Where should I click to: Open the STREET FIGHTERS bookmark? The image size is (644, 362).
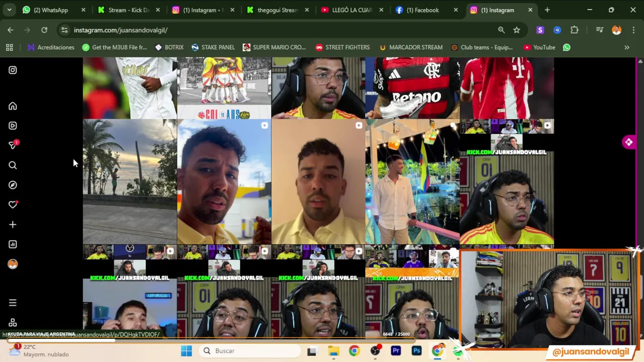343,47
